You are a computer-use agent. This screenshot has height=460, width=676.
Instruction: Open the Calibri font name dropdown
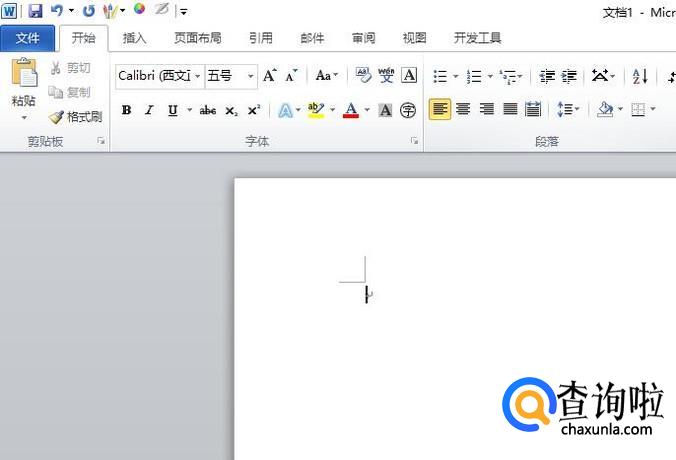tap(197, 76)
